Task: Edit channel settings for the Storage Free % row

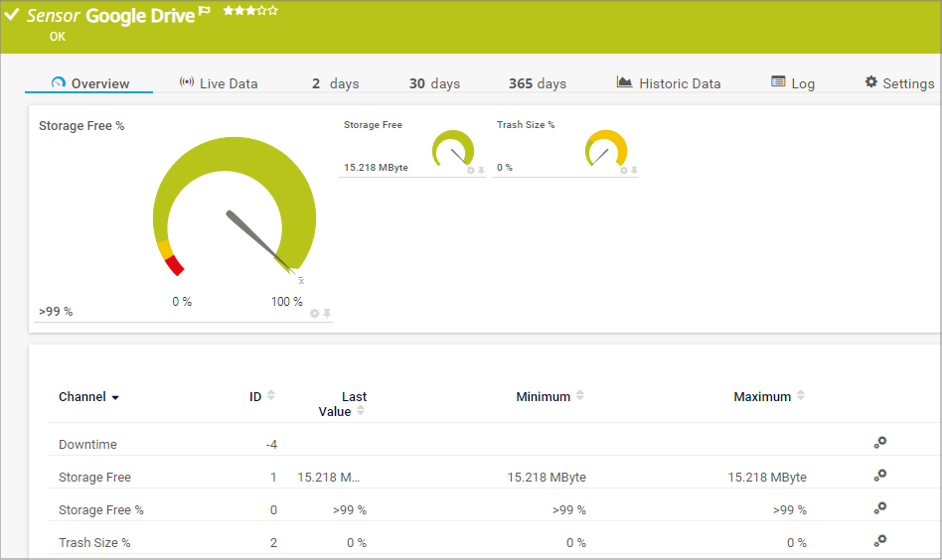Action: tap(879, 508)
